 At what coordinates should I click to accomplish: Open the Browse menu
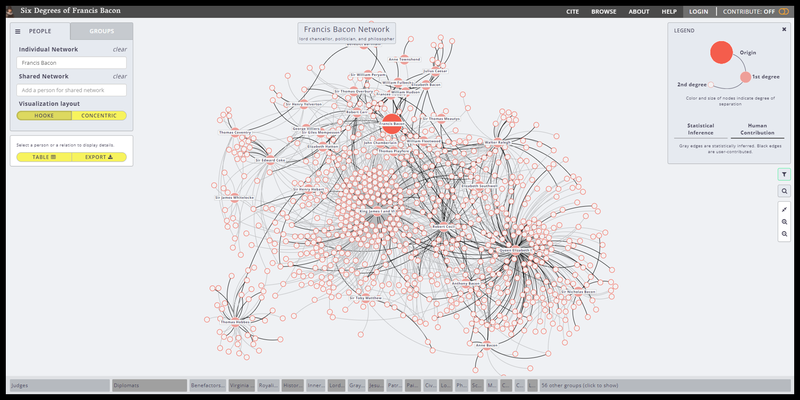(604, 11)
